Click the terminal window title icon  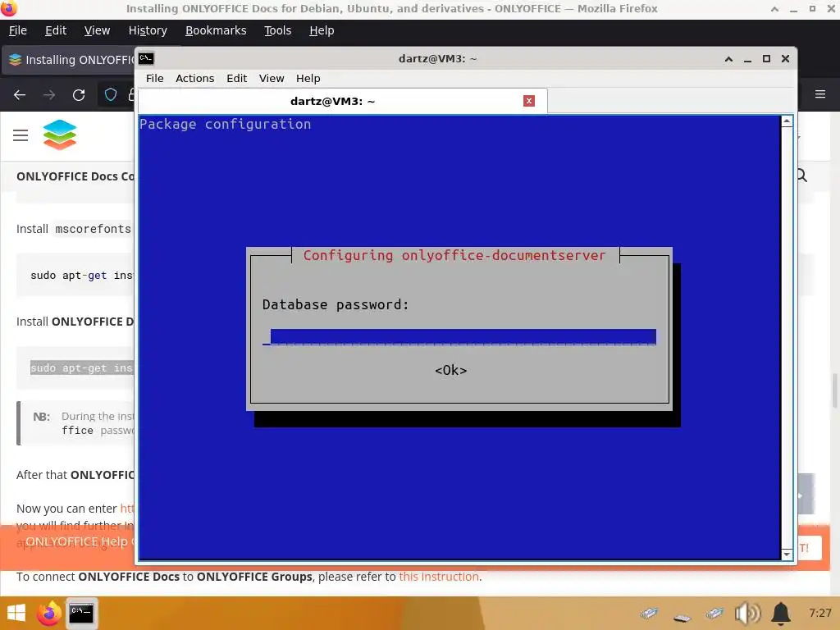[x=146, y=58]
